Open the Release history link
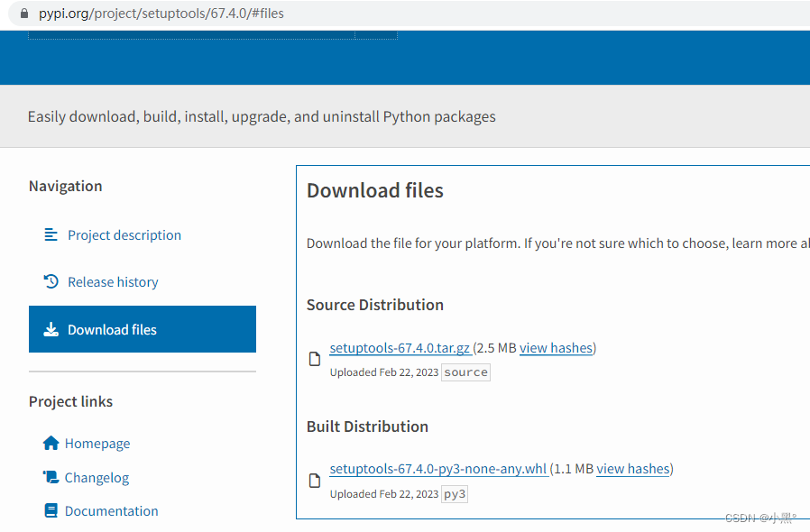Viewport: 810px width, 532px height. (113, 282)
